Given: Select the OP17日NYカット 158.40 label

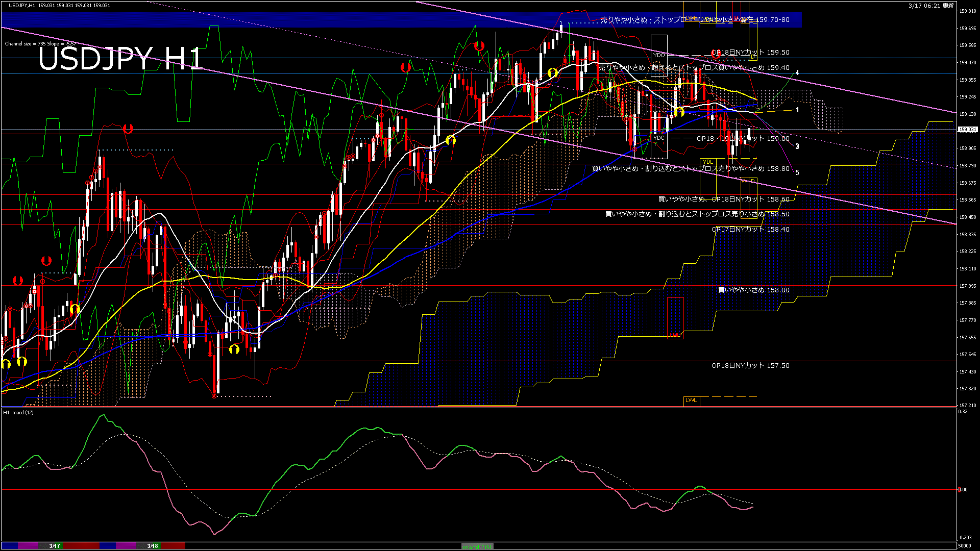Looking at the screenshot, I should pos(750,230).
